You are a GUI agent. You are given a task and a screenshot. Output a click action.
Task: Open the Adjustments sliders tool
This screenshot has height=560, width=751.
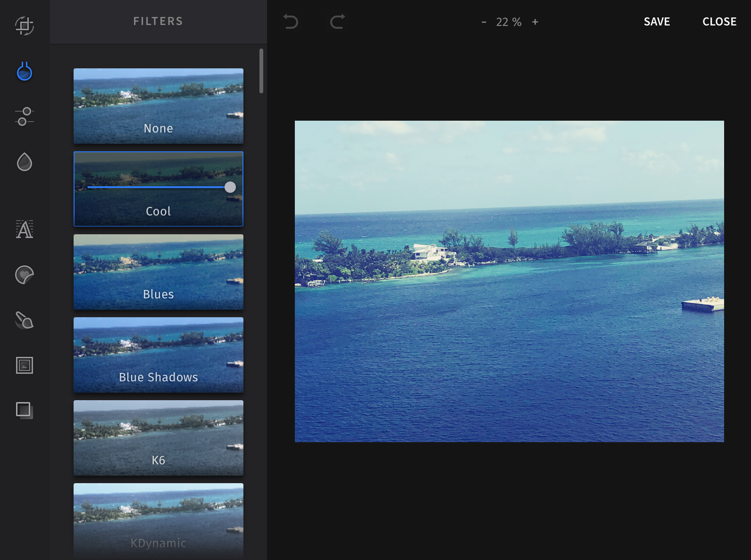click(25, 116)
